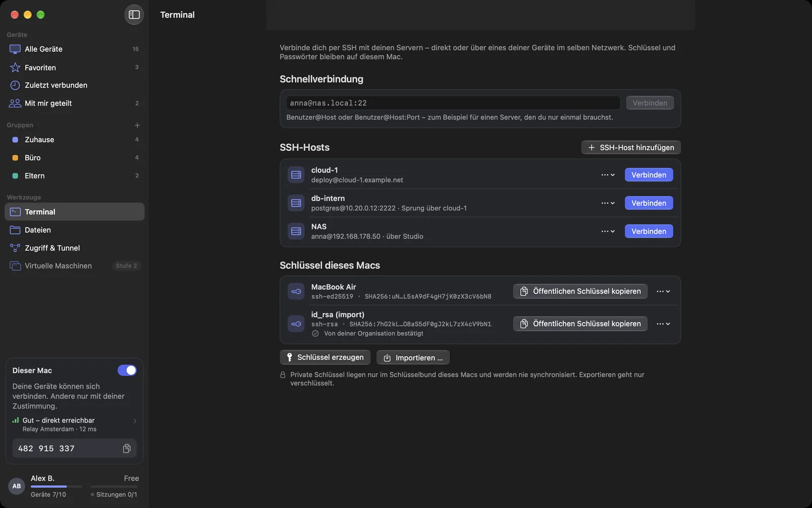Click the Geräte 7/10 usage bar
The image size is (812, 508).
click(x=56, y=487)
